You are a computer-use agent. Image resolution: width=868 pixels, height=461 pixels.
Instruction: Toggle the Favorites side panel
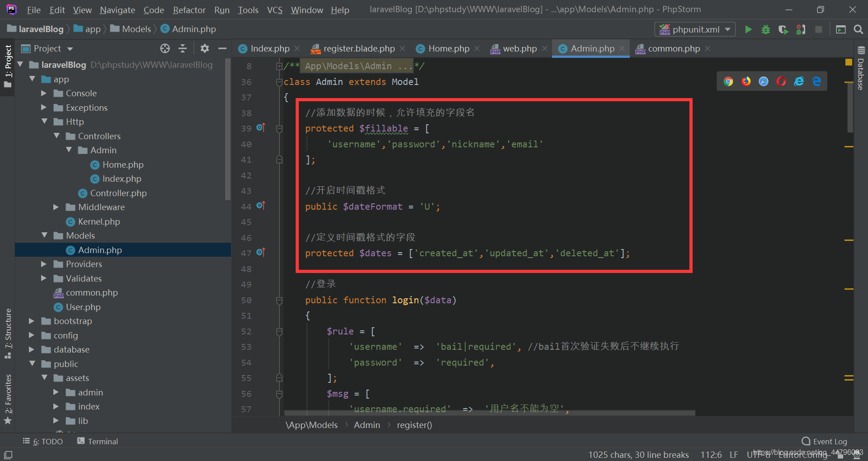(x=8, y=400)
